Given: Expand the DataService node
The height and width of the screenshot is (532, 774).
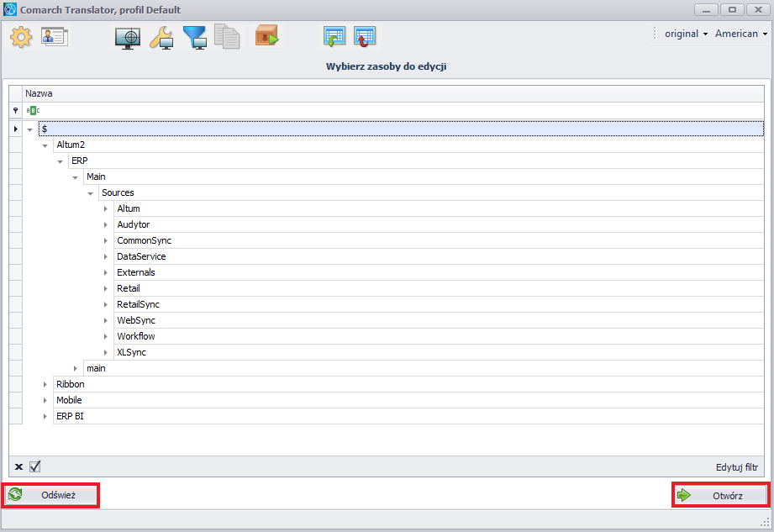Looking at the screenshot, I should coord(105,257).
